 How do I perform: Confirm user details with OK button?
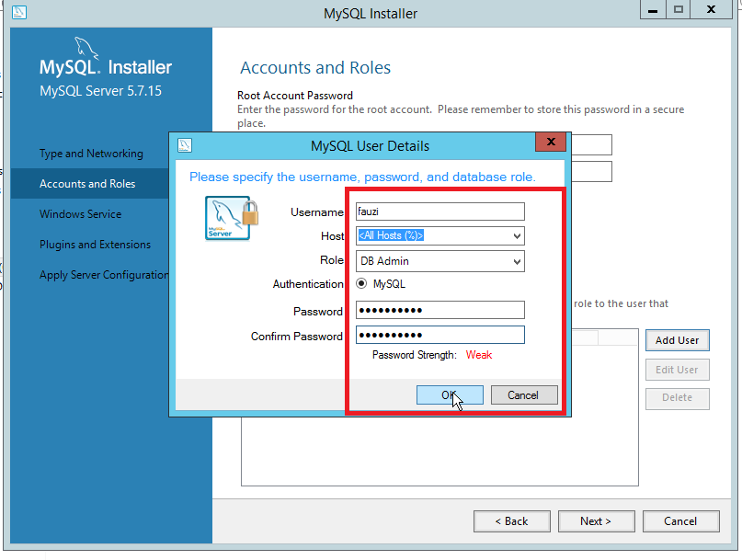click(450, 395)
